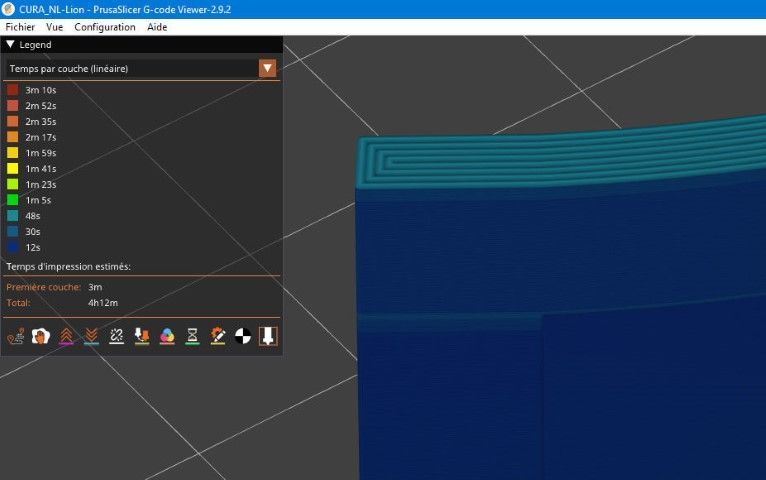Click the 'Legend' panel title text
This screenshot has width=766, height=480.
pos(35,44)
